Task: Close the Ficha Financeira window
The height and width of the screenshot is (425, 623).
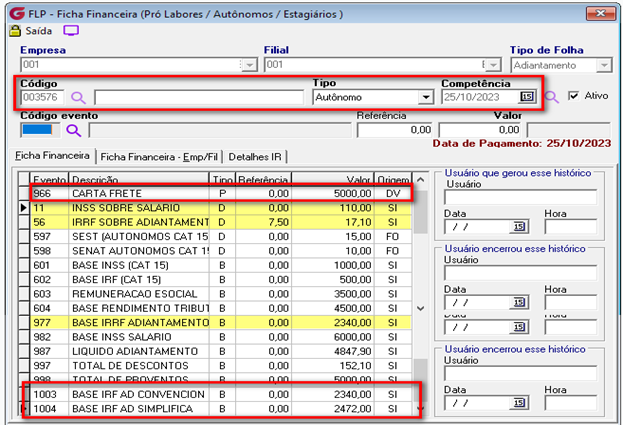Action: pyautogui.click(x=600, y=14)
